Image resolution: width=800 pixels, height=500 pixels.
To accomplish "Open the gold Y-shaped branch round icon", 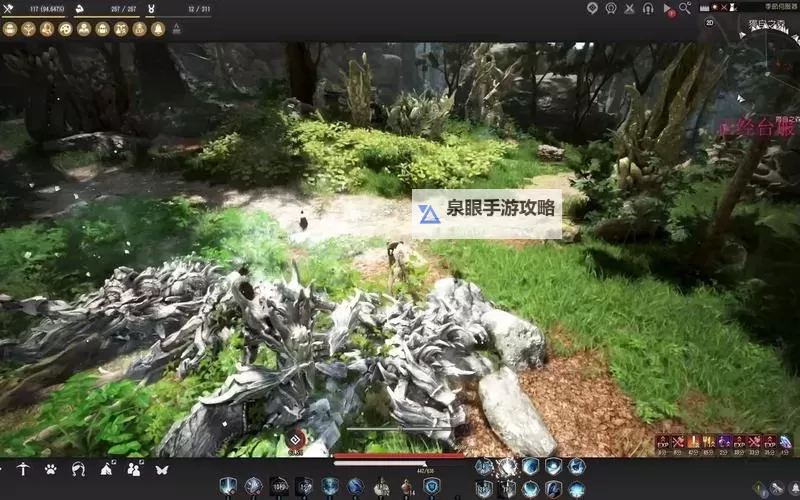I will (x=28, y=29).
